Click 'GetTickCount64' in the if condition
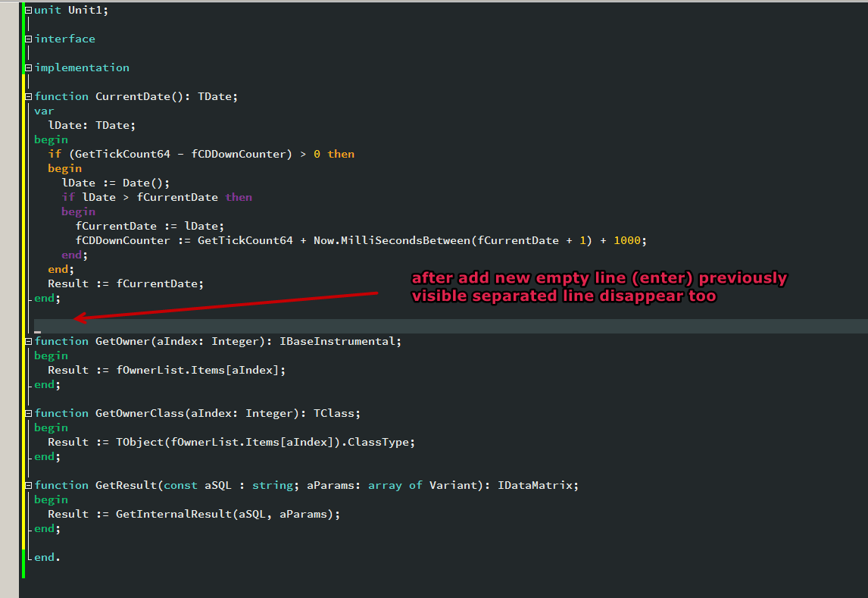 click(x=123, y=154)
